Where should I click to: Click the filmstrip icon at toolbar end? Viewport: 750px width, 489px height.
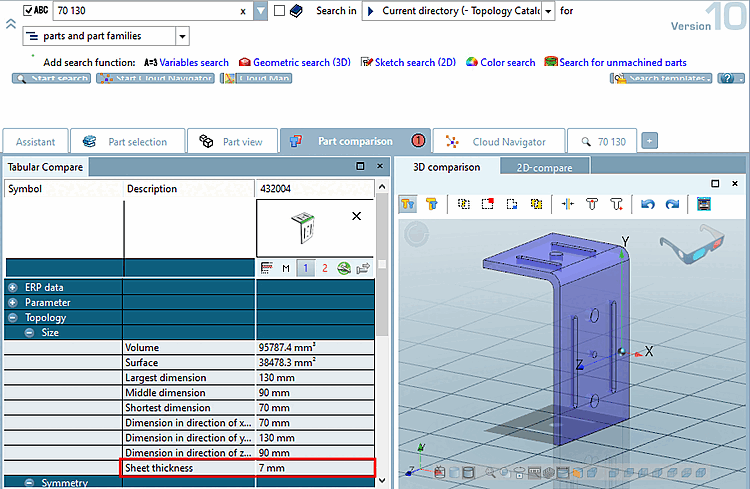pos(703,204)
